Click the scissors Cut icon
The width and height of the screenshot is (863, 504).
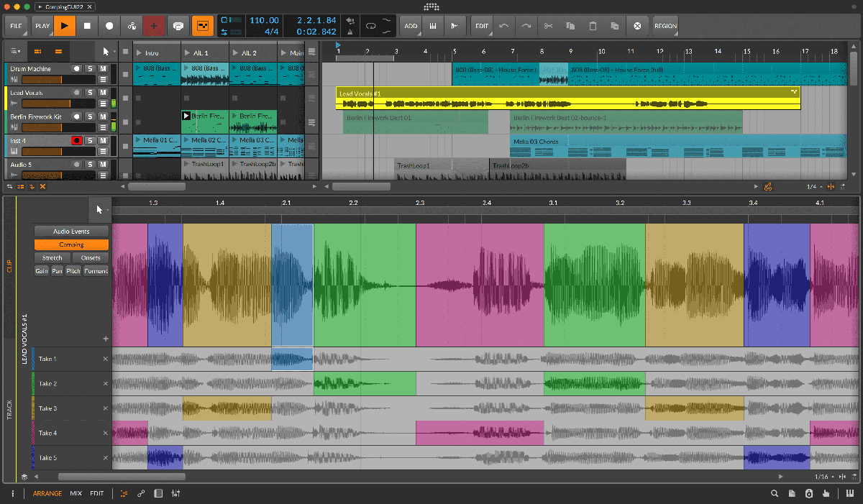point(548,26)
